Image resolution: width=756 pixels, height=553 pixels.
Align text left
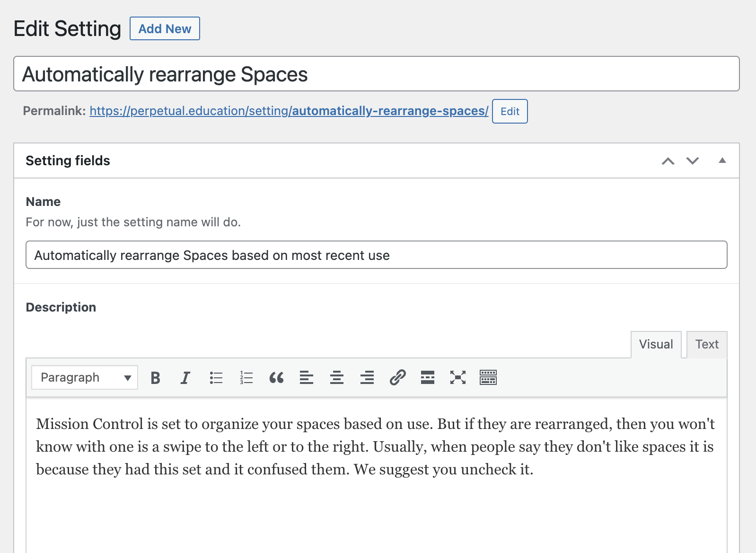click(307, 377)
